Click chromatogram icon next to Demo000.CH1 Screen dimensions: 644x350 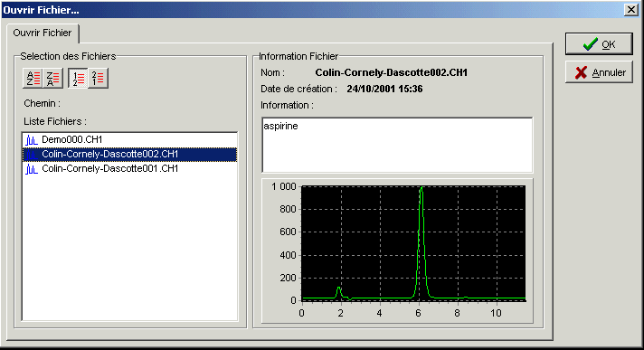(x=32, y=140)
